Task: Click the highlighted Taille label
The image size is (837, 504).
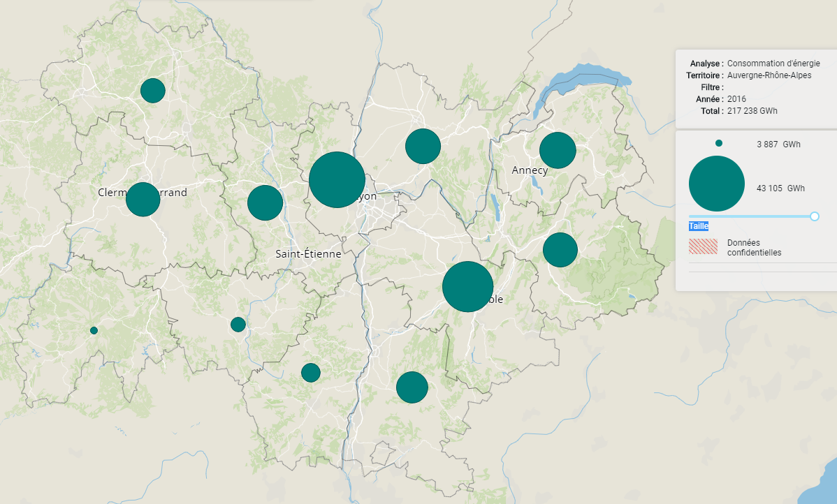Action: pyautogui.click(x=699, y=226)
